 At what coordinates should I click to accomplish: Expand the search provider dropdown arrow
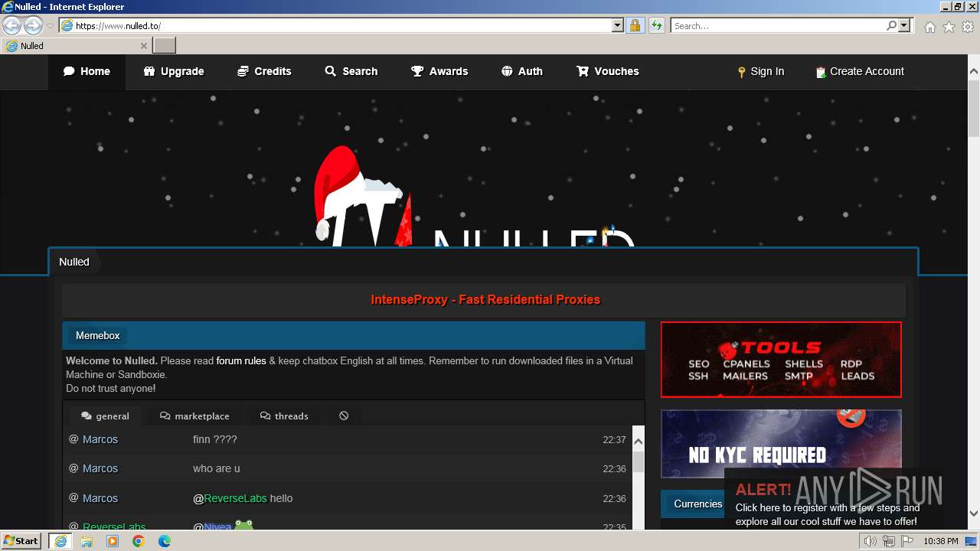905,25
